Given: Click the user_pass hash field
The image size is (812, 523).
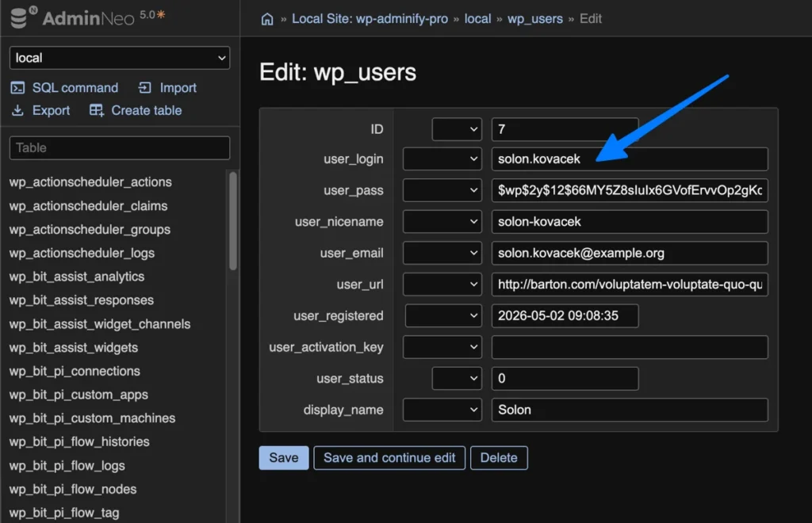Looking at the screenshot, I should (630, 190).
